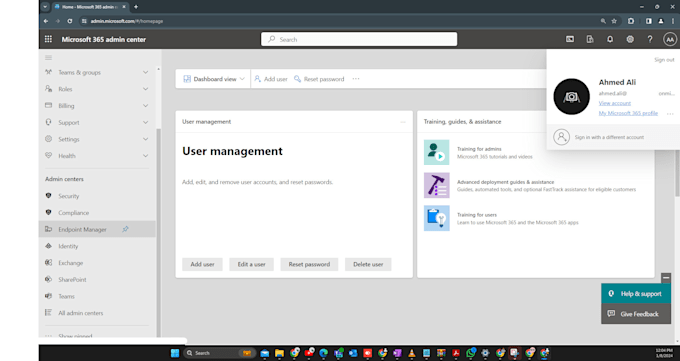Click the browser address bar
680x361 pixels.
point(338,21)
